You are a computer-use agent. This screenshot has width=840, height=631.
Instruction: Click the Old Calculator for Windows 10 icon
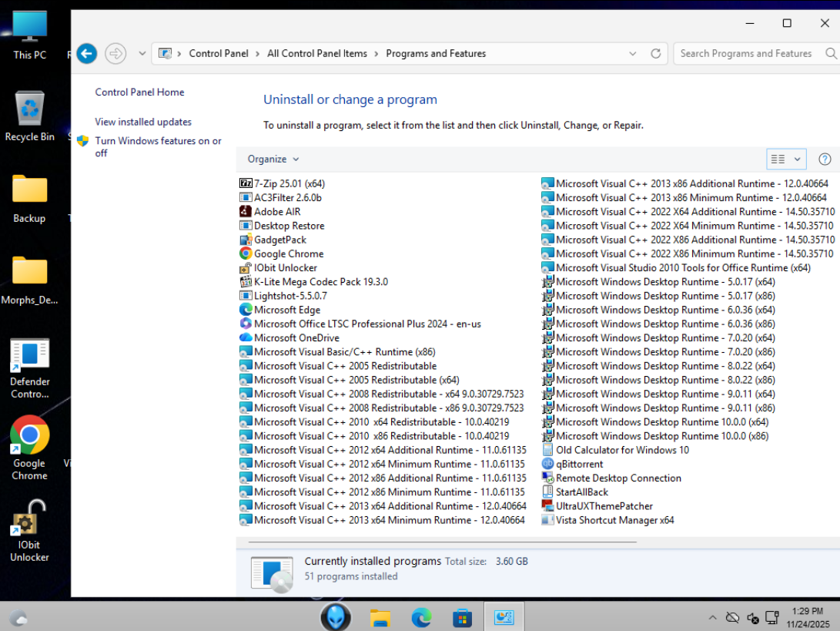[x=547, y=450]
